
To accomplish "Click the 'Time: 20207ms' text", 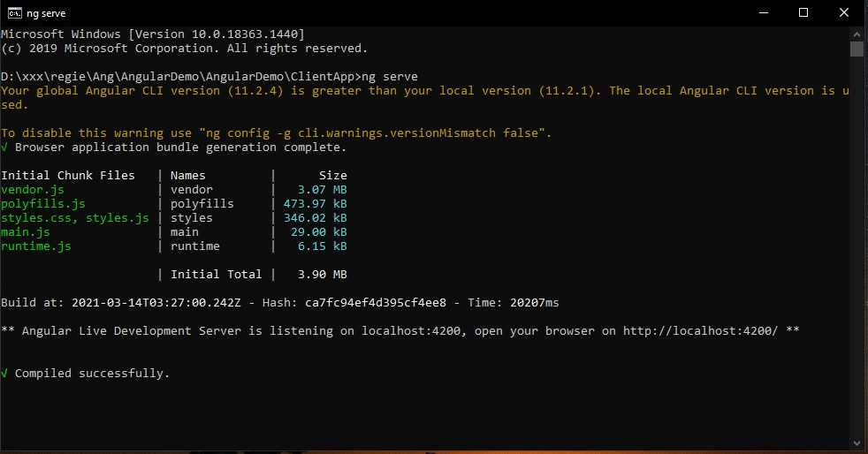I will pyautogui.click(x=514, y=303).
